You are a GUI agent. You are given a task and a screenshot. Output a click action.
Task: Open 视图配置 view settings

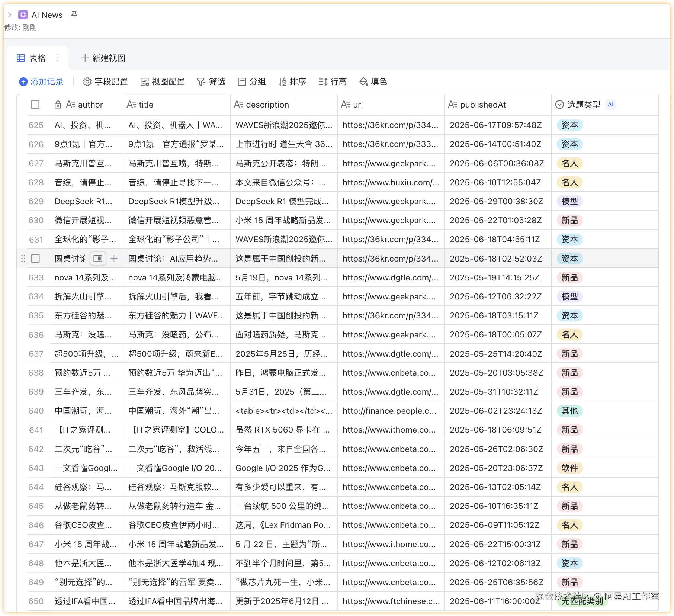click(163, 81)
